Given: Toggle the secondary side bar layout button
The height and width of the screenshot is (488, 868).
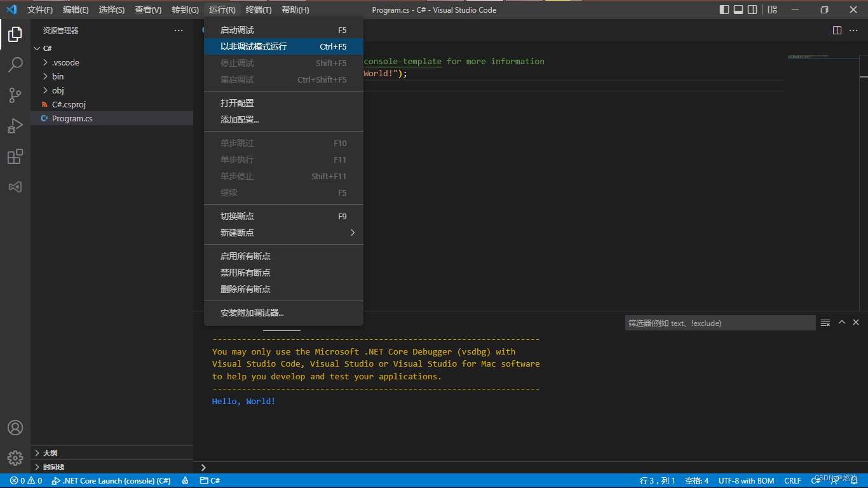Looking at the screenshot, I should click(752, 10).
